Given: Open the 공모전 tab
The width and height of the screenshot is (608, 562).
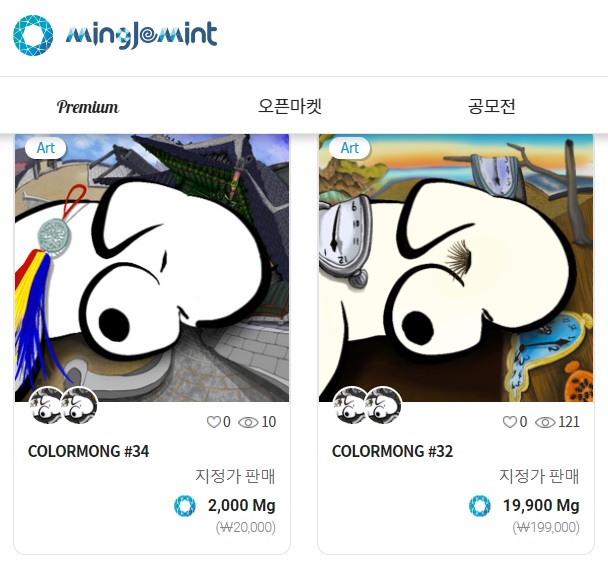Looking at the screenshot, I should coord(492,106).
